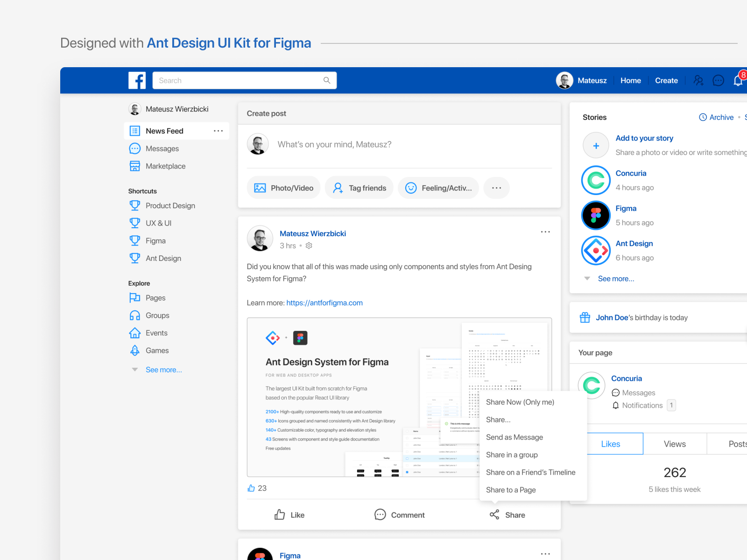The image size is (747, 560).
Task: Click the post privacy gear icon
Action: (309, 245)
